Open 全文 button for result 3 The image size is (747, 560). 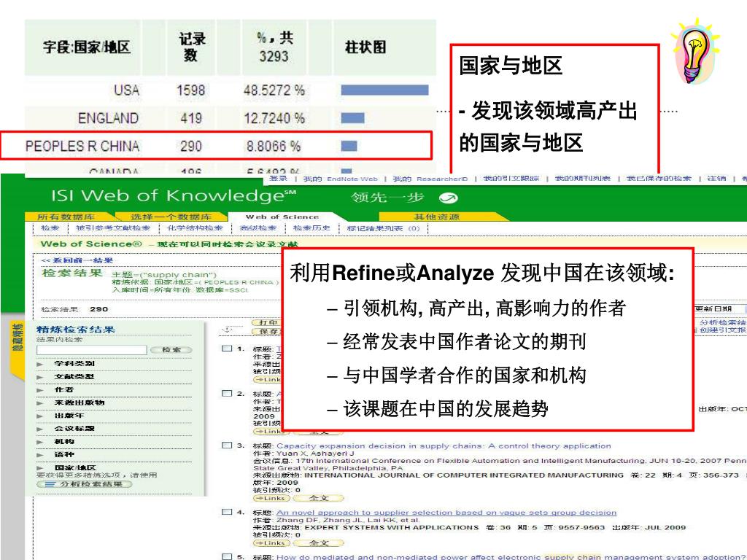[318, 498]
